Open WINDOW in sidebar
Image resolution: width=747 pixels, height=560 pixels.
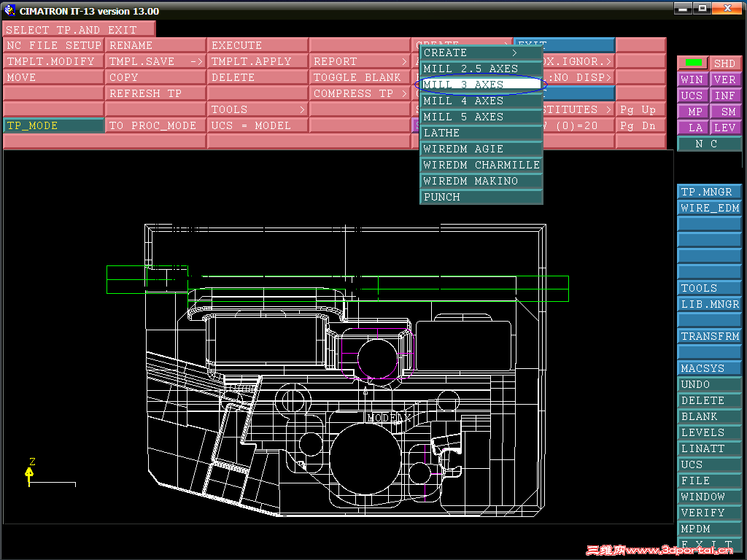click(709, 497)
